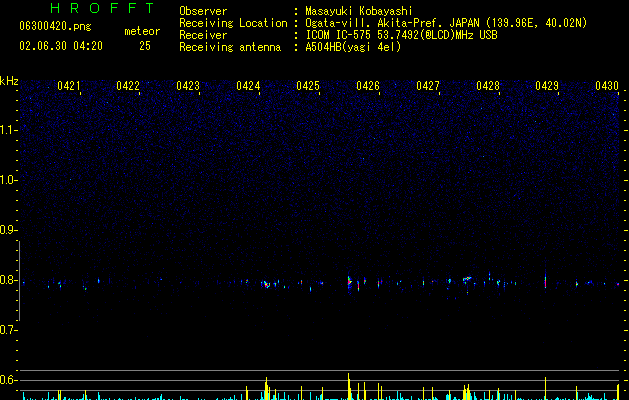Click the A504HB(yagi 4el) antenna text
The image size is (629, 400).
[353, 47]
